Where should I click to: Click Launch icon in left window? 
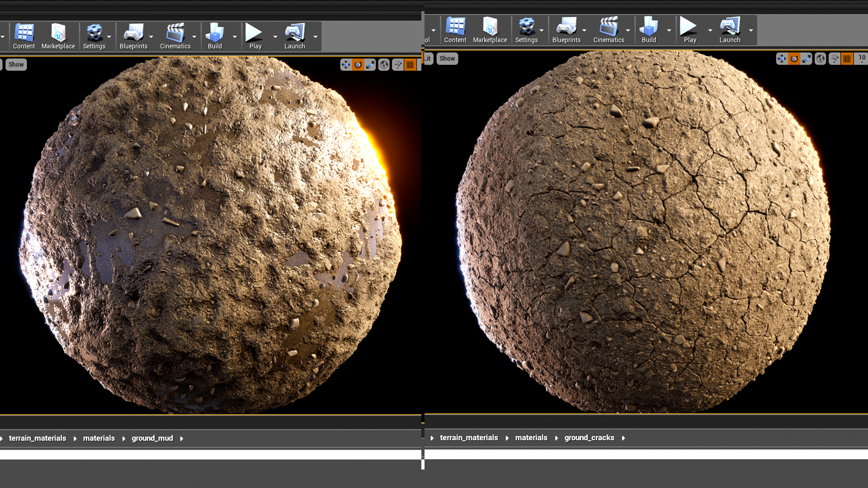coord(295,36)
